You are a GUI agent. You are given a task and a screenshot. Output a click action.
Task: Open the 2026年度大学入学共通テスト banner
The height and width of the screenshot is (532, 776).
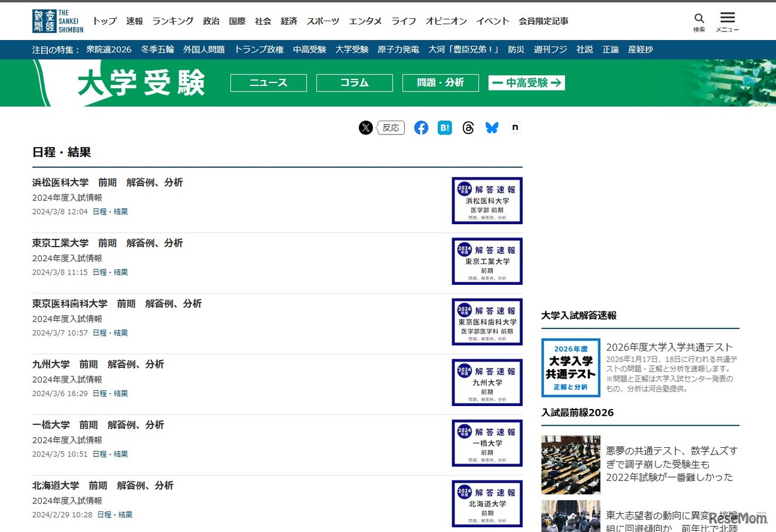click(570, 367)
